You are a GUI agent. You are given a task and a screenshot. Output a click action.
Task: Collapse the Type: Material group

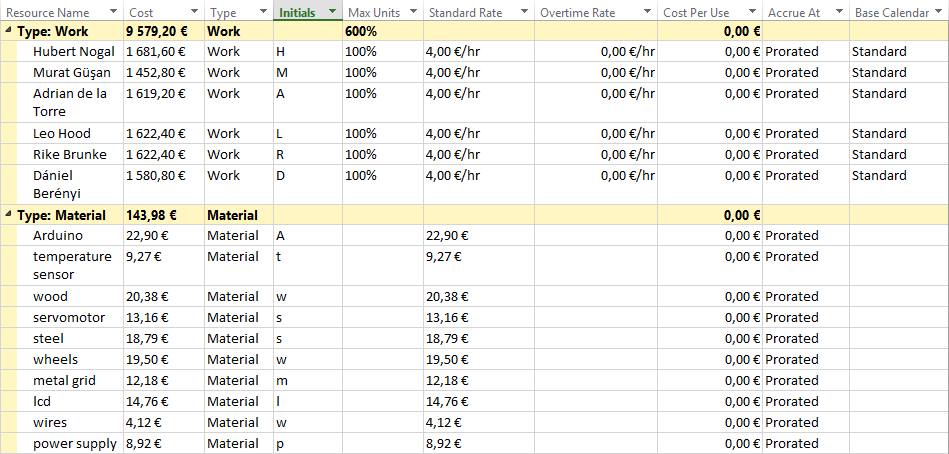pos(9,215)
